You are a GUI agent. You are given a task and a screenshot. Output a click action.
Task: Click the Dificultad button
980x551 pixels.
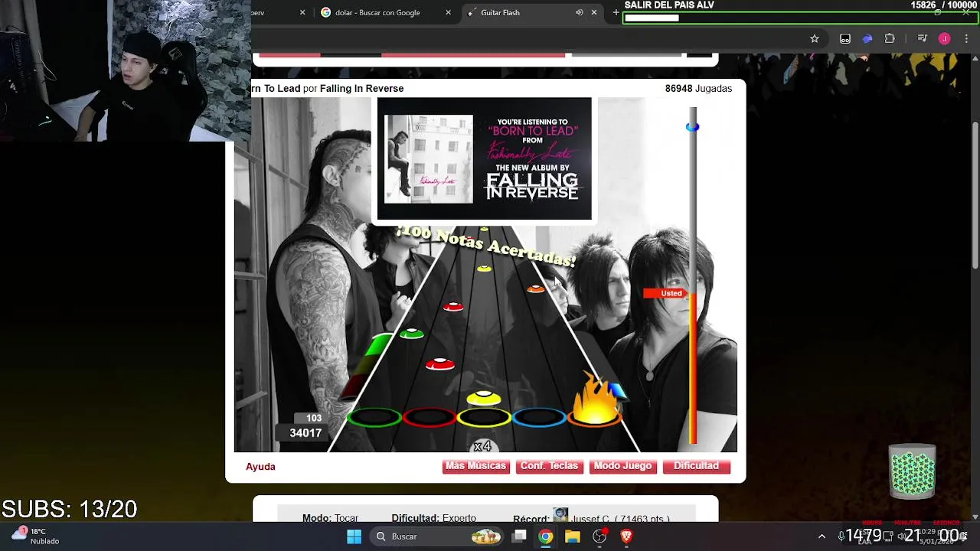tap(696, 466)
